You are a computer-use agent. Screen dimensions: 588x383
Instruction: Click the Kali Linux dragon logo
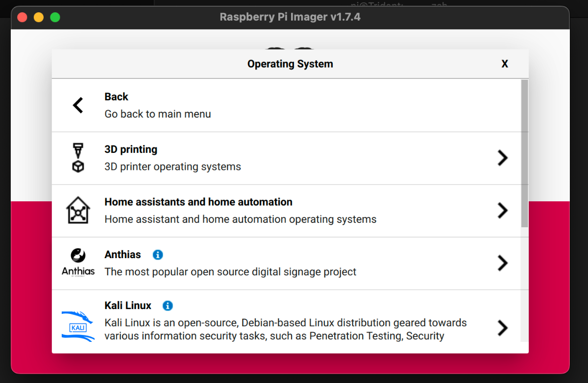[x=78, y=326]
